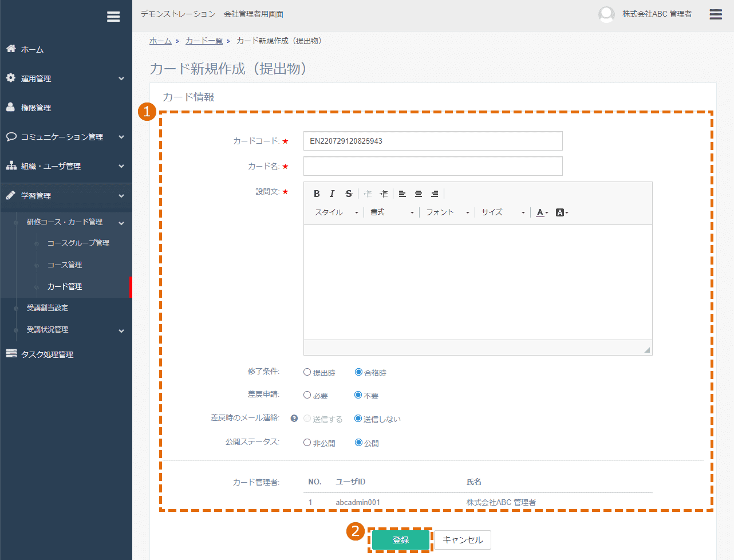The height and width of the screenshot is (560, 734).
Task: Click the decrease indent icon
Action: pos(368,194)
